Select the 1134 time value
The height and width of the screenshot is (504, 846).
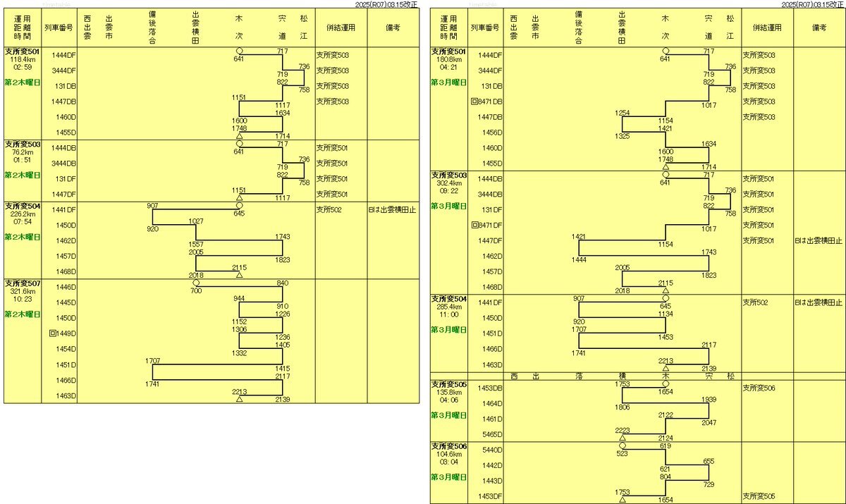(x=665, y=314)
